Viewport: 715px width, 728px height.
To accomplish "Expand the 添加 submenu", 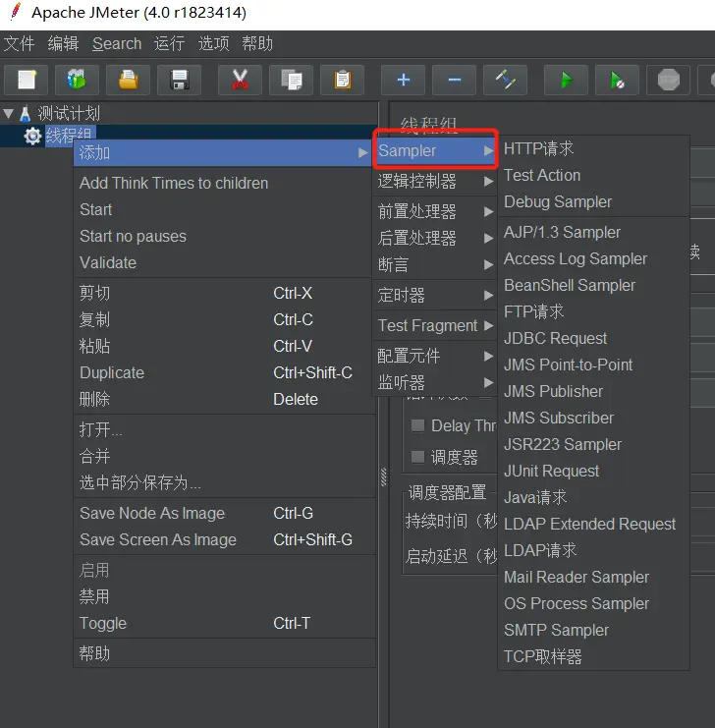I will pyautogui.click(x=223, y=152).
